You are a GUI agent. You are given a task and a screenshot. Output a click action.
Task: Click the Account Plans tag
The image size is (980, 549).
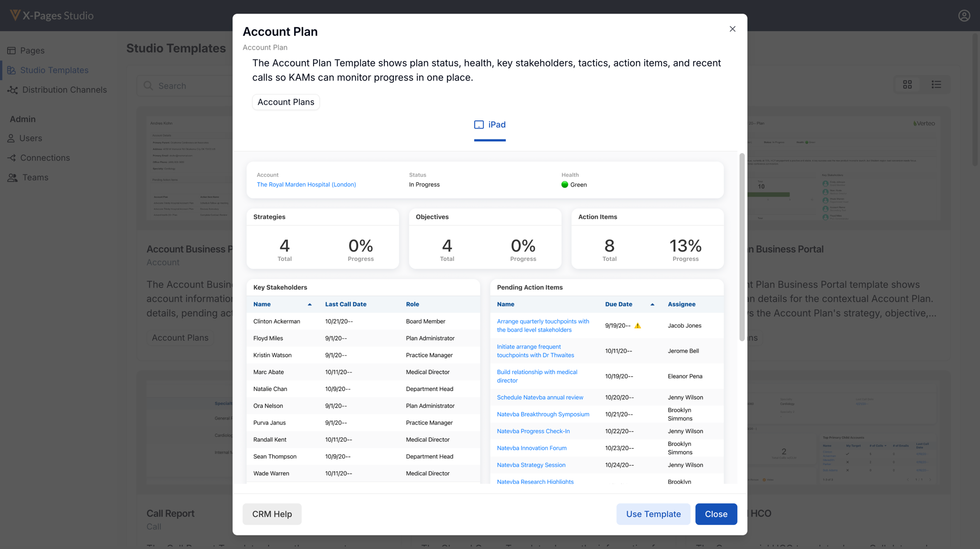[x=285, y=102]
